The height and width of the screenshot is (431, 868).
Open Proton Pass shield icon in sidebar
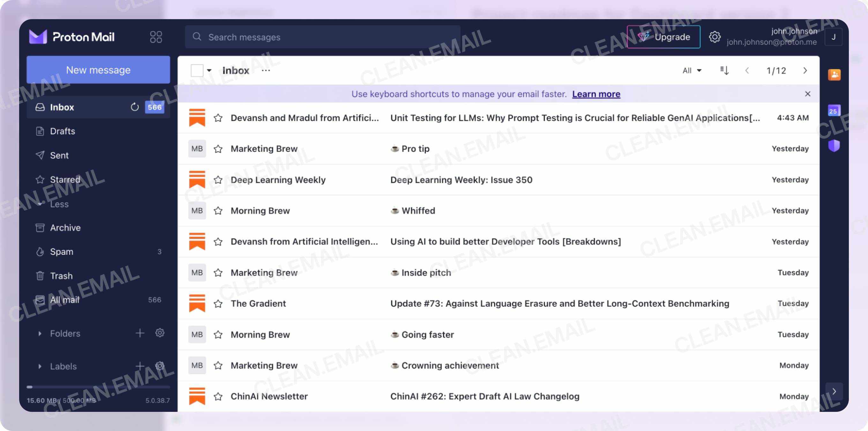click(834, 146)
